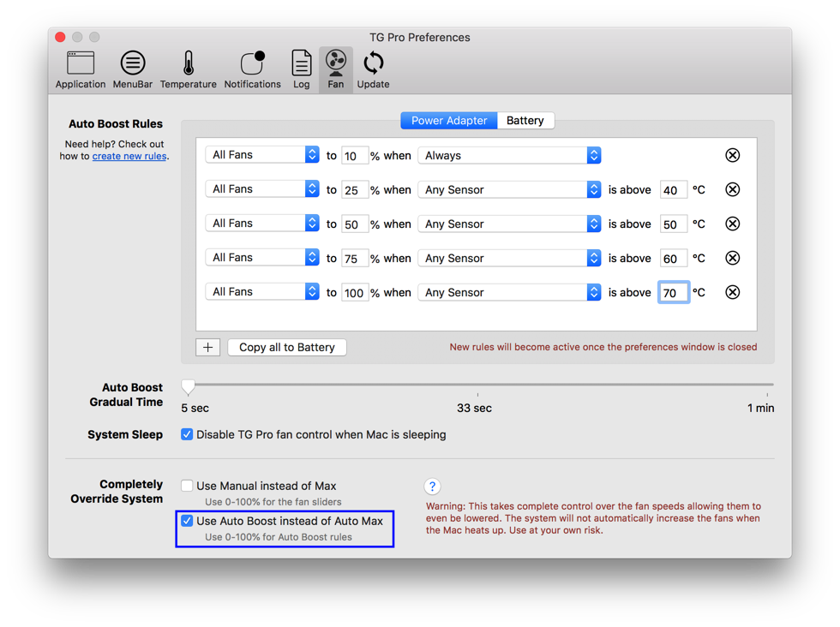Image resolution: width=840 pixels, height=627 pixels.
Task: Select the Power Adapter tab
Action: pos(449,121)
